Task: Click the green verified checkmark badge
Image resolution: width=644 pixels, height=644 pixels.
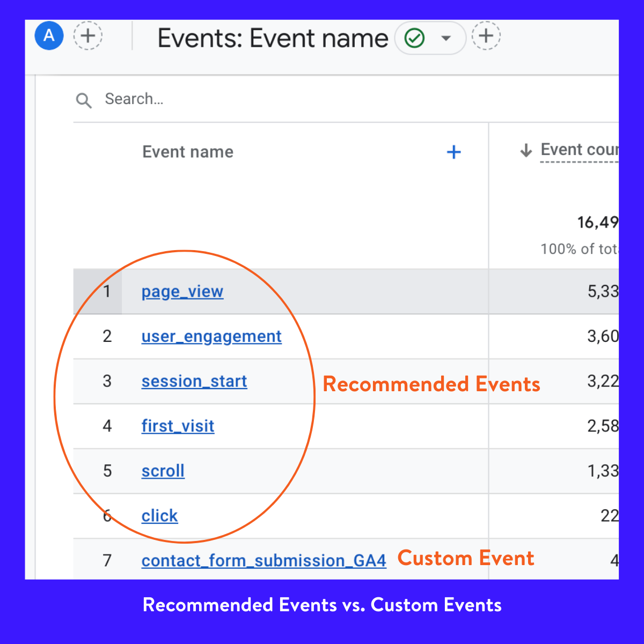Action: point(414,38)
